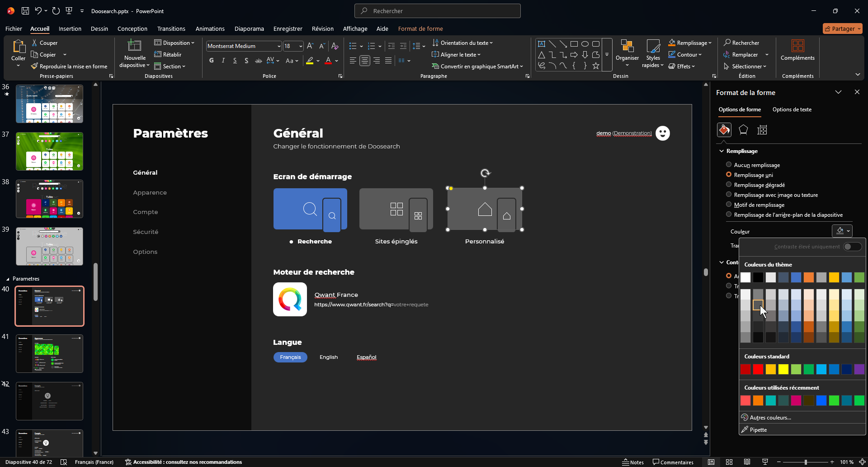Select Aucun remplissage radio button
Image resolution: width=868 pixels, height=467 pixels.
tap(729, 165)
